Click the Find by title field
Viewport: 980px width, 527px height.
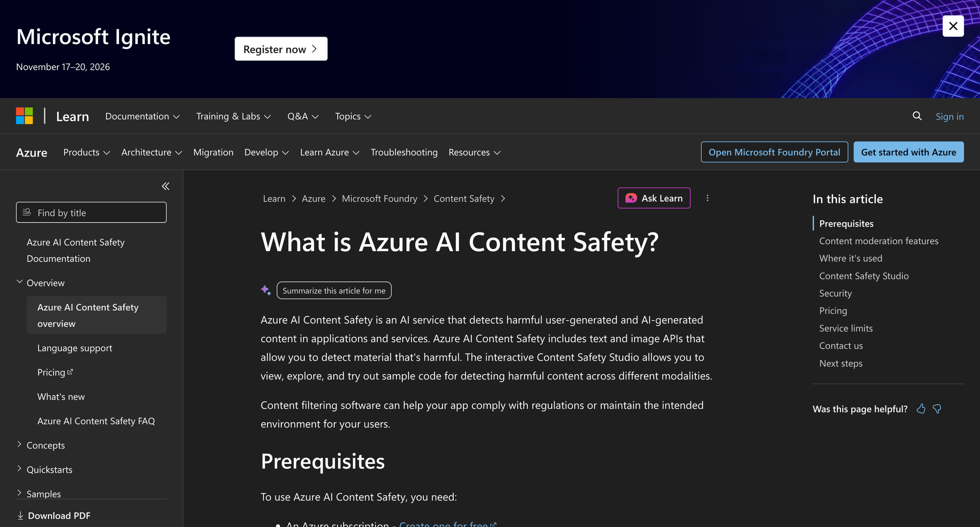click(x=91, y=212)
